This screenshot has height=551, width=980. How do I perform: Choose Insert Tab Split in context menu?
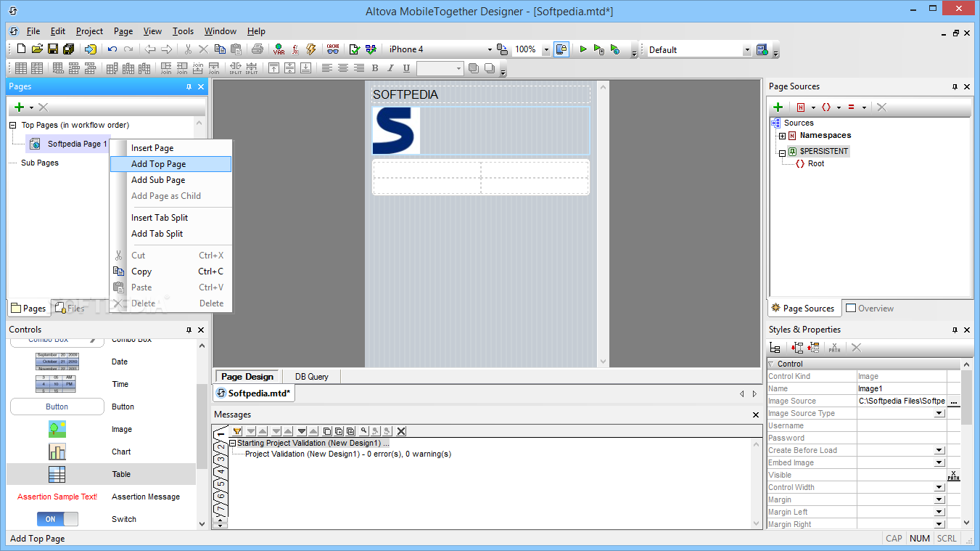(170, 218)
